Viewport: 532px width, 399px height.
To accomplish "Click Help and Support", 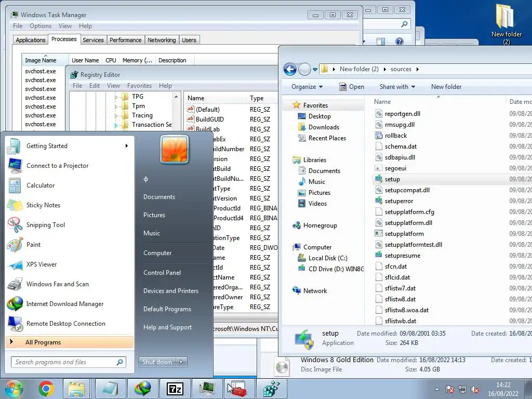I will coord(167,327).
